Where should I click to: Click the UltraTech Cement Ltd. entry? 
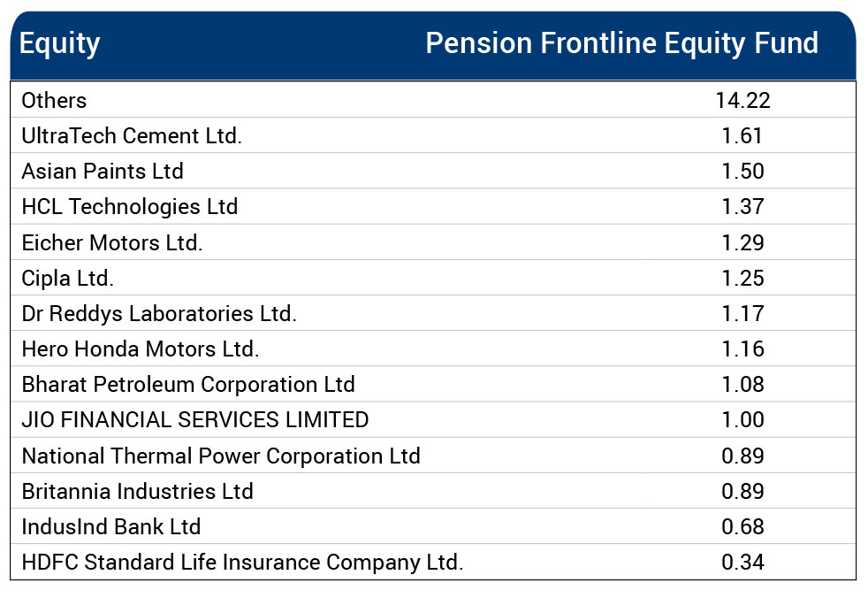132,135
